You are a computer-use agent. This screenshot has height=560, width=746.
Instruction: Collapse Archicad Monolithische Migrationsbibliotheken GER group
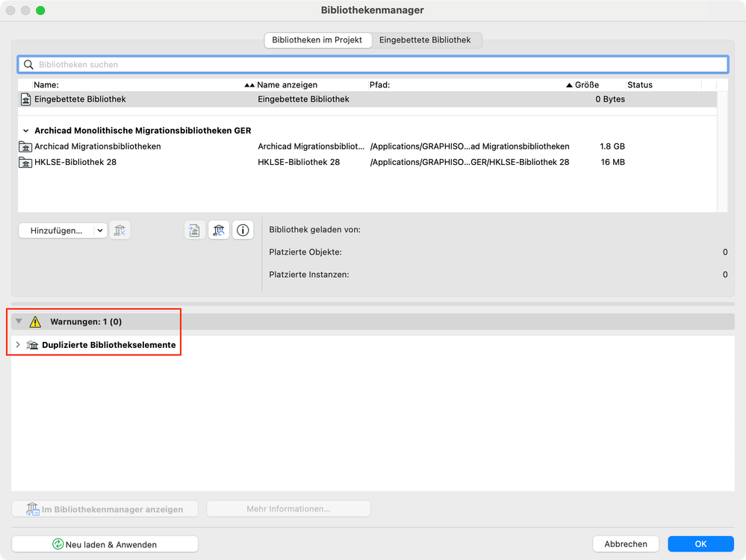coord(25,131)
